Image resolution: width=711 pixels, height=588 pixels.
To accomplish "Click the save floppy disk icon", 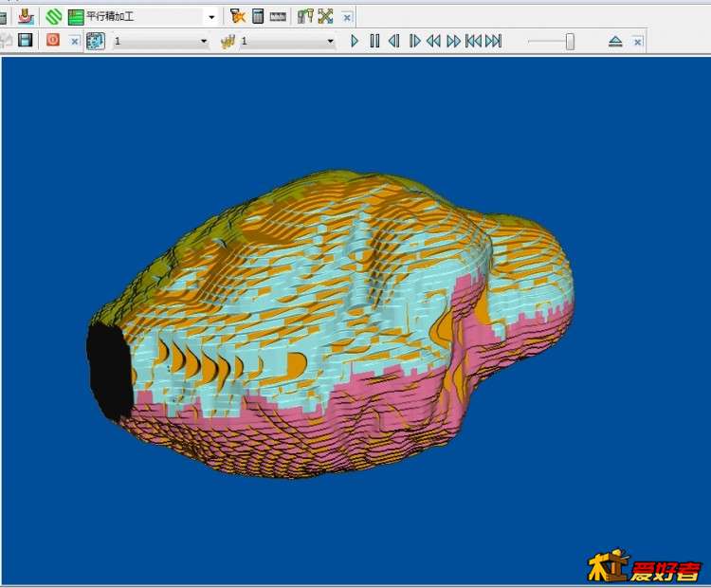I will (x=26, y=40).
